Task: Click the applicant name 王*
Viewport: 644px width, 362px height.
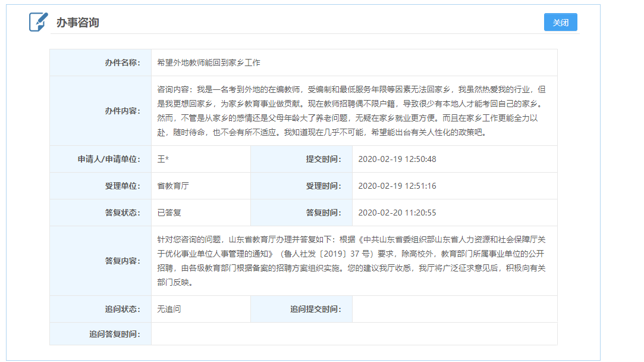Action: (x=163, y=159)
